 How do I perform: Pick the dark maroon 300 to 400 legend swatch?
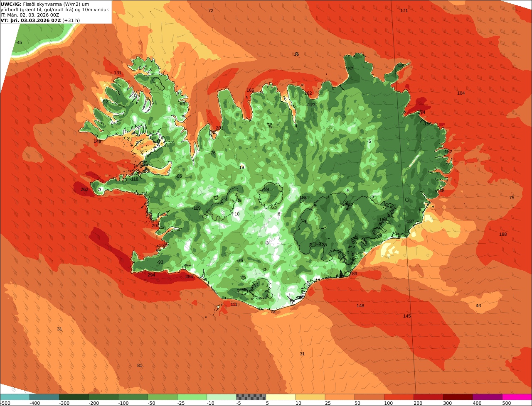(458, 397)
